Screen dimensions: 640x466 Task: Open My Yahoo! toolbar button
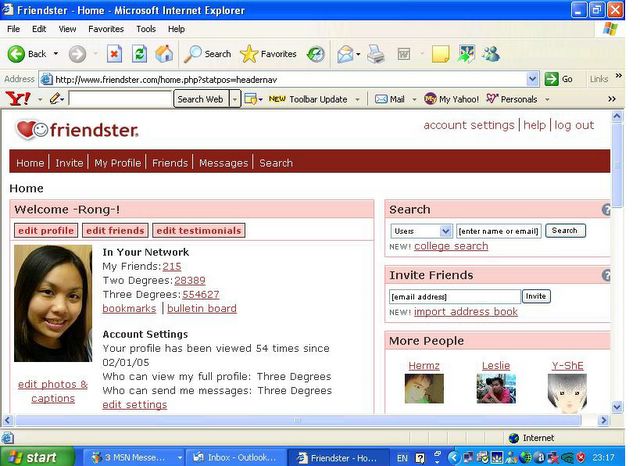(451, 99)
